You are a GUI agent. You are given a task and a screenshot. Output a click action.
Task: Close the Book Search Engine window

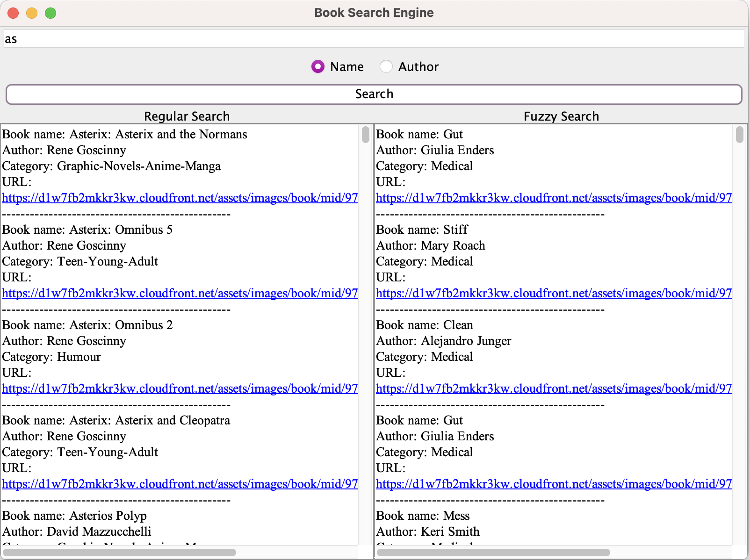13,13
